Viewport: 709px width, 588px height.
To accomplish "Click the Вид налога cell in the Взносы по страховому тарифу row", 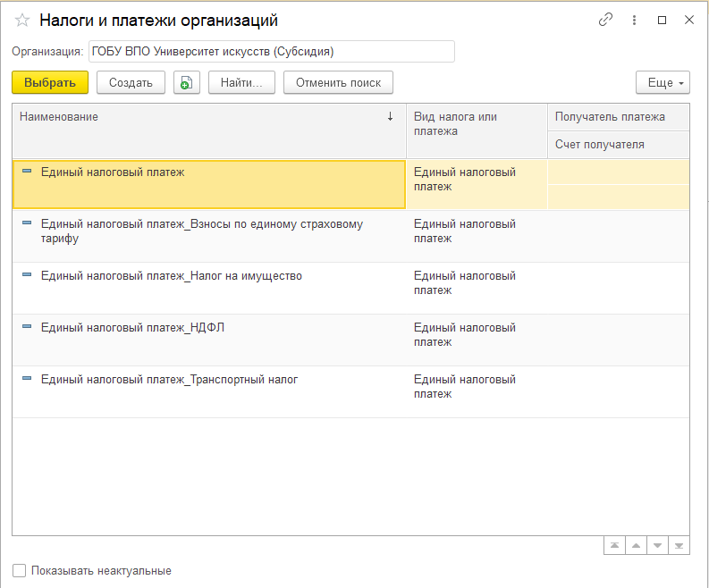I will click(477, 237).
